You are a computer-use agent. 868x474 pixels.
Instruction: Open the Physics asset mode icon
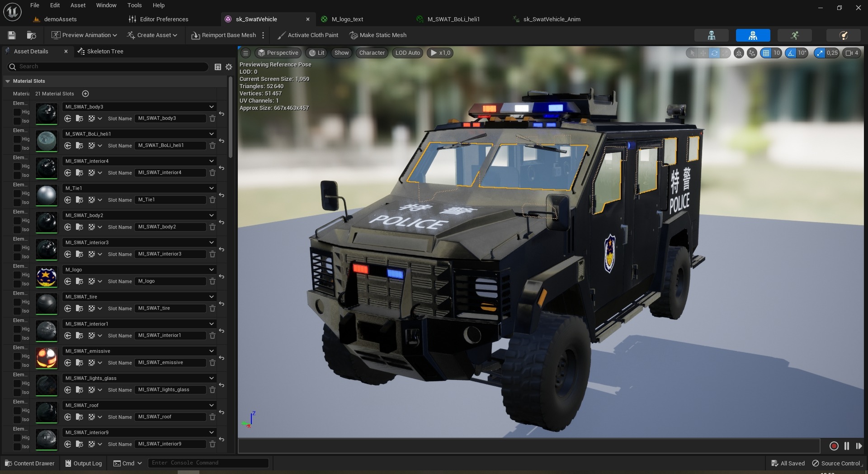tap(843, 35)
